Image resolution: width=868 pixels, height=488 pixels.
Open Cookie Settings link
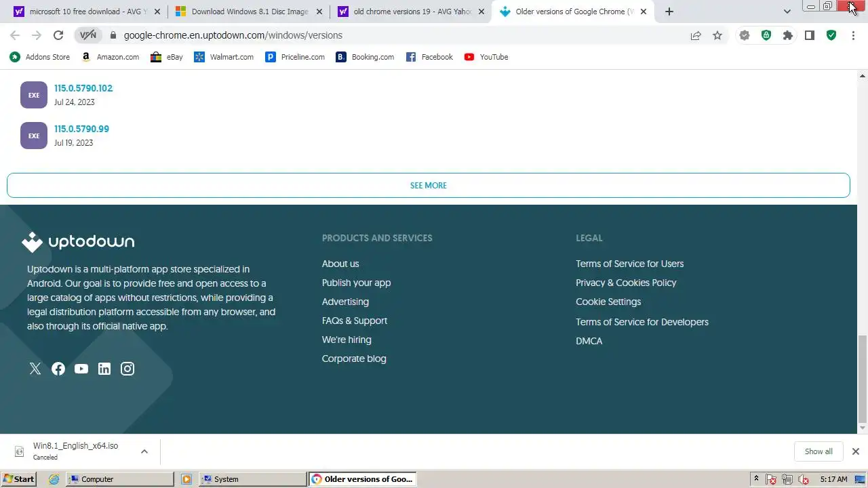tap(608, 302)
